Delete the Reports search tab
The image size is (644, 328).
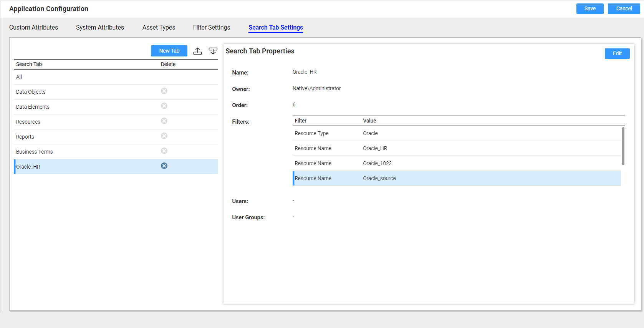click(x=164, y=136)
